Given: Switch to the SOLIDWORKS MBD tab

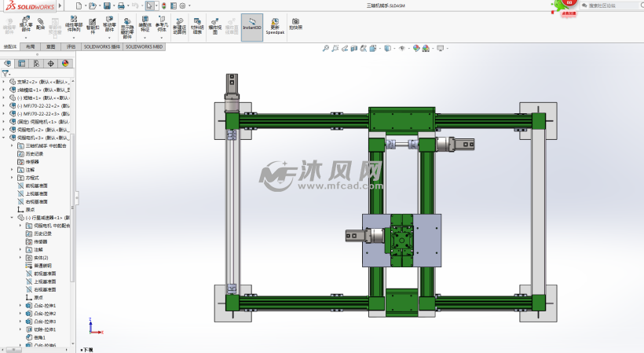Looking at the screenshot, I should (145, 47).
